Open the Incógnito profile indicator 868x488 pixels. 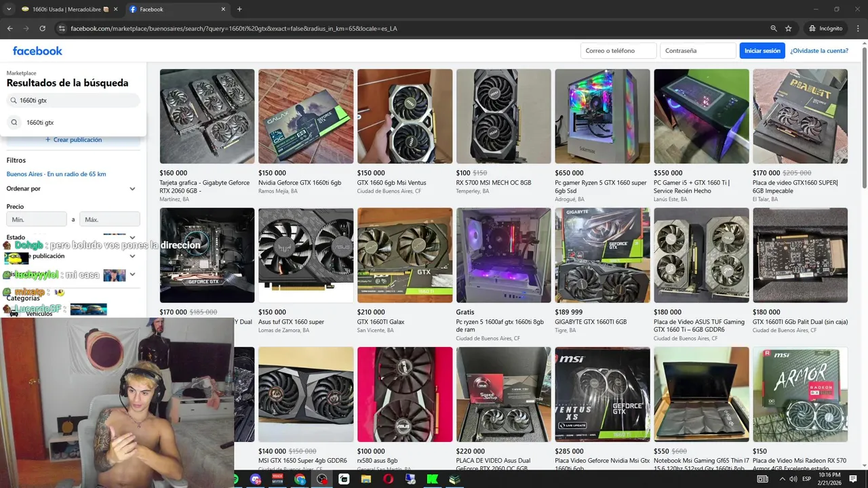point(825,28)
